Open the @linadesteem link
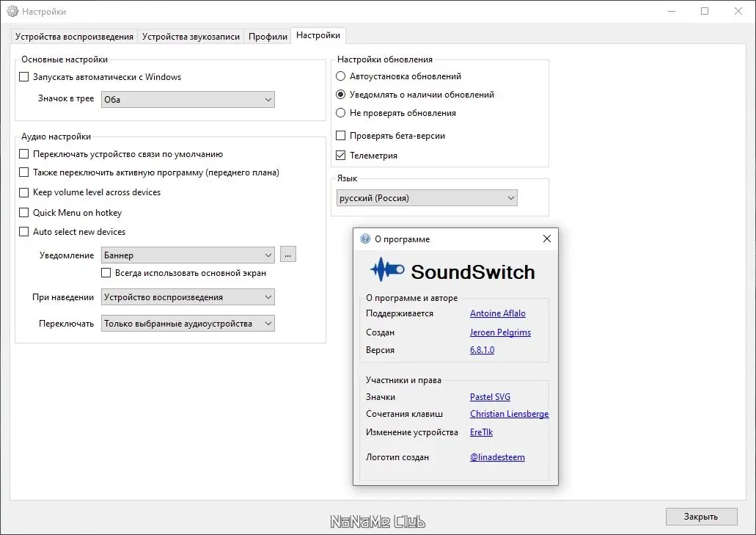The width and height of the screenshot is (756, 535). click(498, 457)
